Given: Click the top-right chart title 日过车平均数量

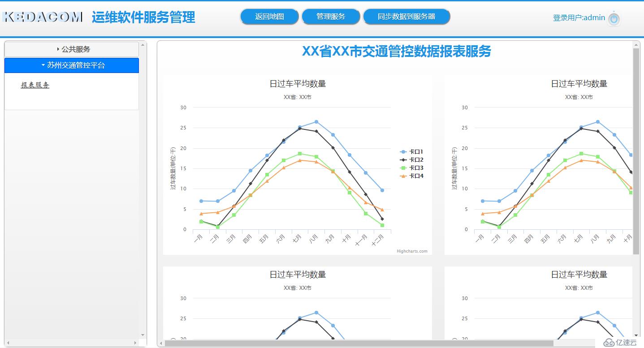Looking at the screenshot, I should 579,84.
